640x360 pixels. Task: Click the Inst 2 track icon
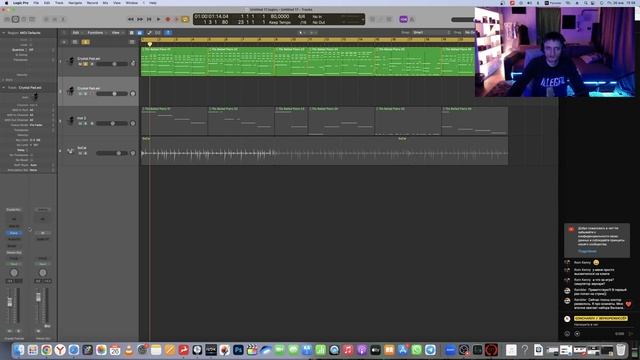[71, 120]
